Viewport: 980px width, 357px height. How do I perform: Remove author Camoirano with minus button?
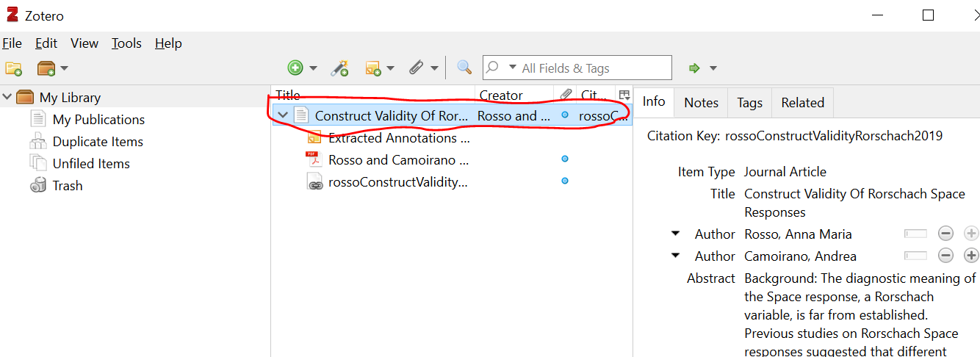point(946,256)
